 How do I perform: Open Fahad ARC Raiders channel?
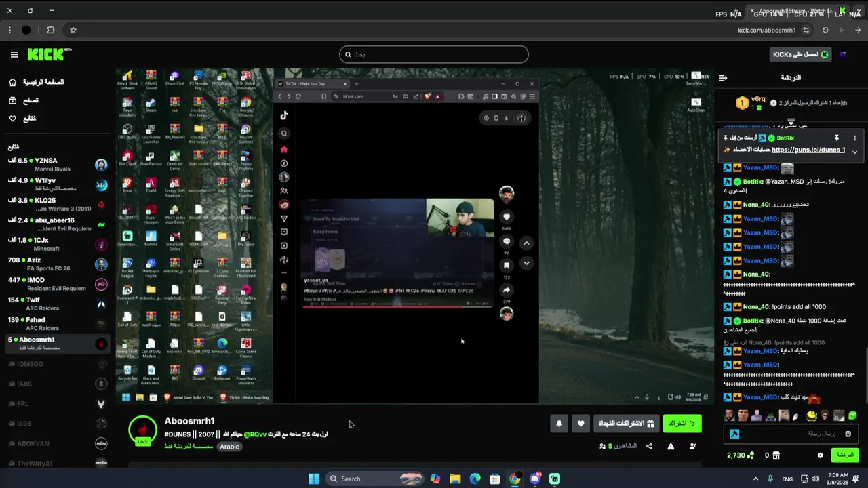click(58, 323)
